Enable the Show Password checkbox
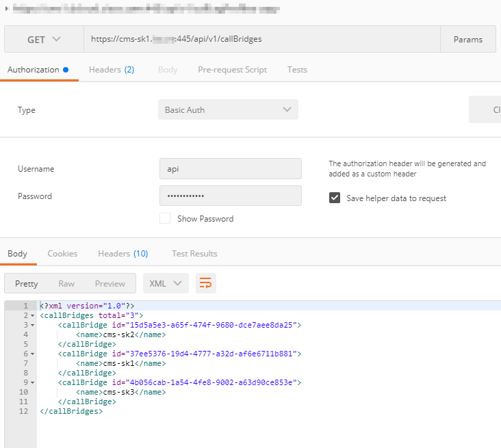Screen dimensions: 501x448 tap(165, 218)
